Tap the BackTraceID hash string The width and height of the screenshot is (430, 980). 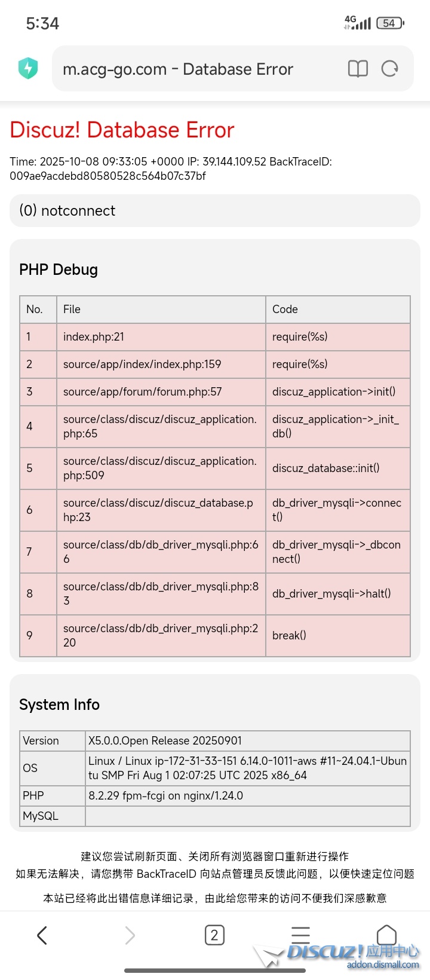tap(107, 176)
